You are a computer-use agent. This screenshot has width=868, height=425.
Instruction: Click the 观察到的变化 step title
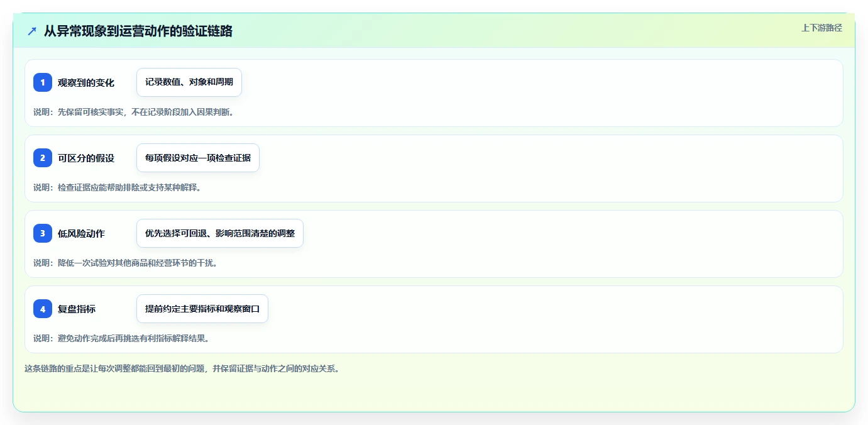(86, 82)
